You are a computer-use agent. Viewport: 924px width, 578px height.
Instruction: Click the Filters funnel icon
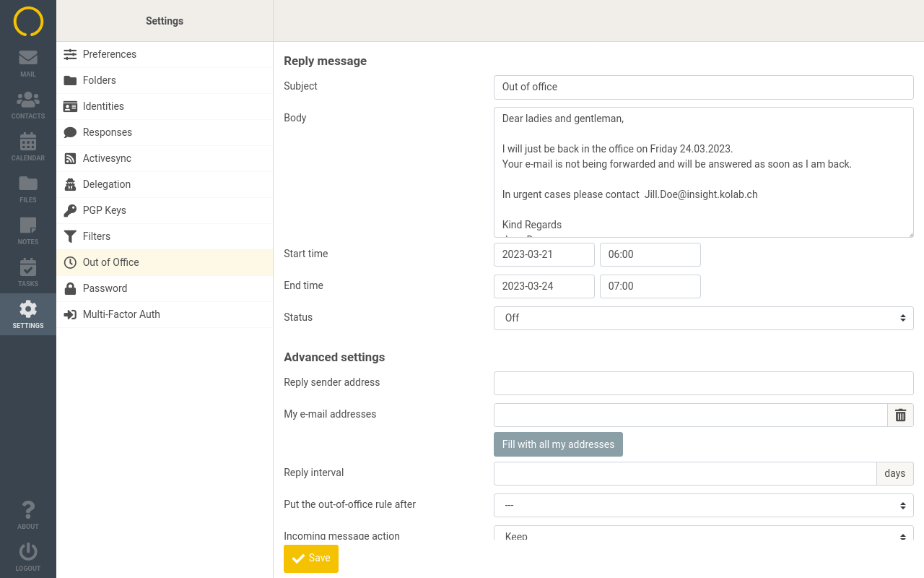pyautogui.click(x=70, y=236)
